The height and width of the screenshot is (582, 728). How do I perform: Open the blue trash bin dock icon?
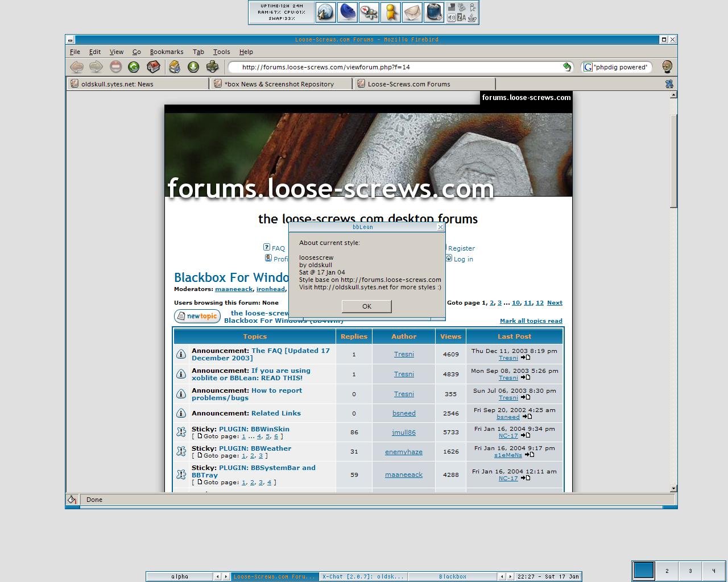[x=434, y=13]
